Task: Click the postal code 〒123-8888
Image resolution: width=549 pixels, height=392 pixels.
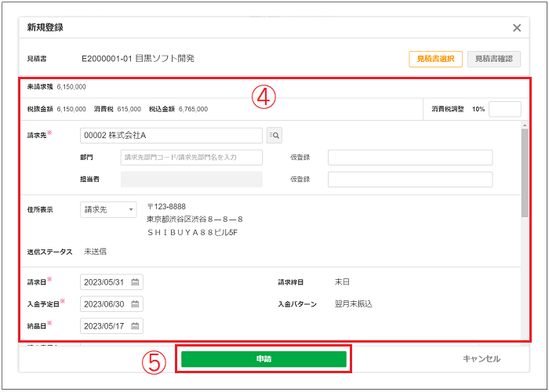Action: pos(166,206)
